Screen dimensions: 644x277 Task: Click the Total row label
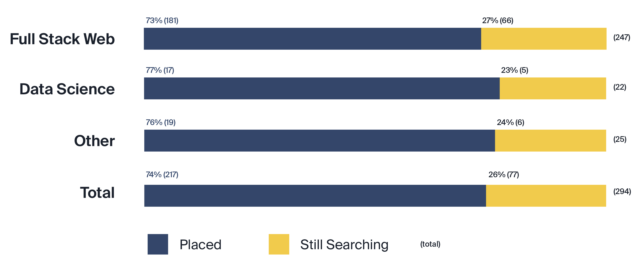(97, 193)
